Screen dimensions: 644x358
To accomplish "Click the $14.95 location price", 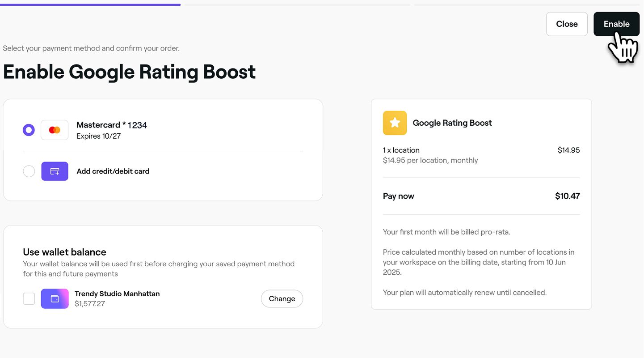I will point(569,150).
